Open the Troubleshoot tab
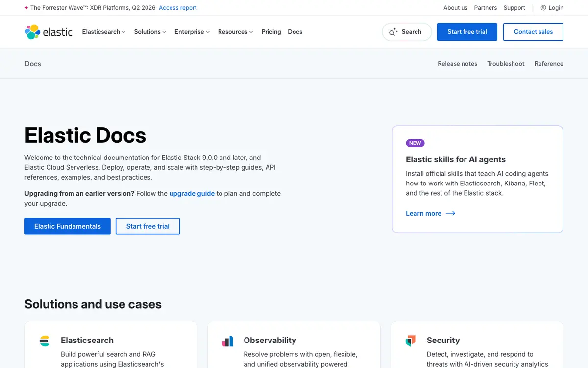Image resolution: width=588 pixels, height=368 pixels. [x=506, y=64]
